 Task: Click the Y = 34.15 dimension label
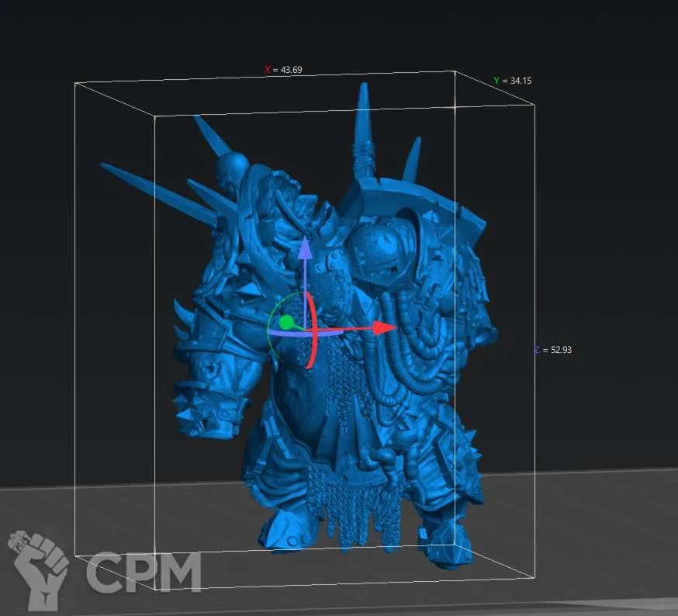coord(513,81)
